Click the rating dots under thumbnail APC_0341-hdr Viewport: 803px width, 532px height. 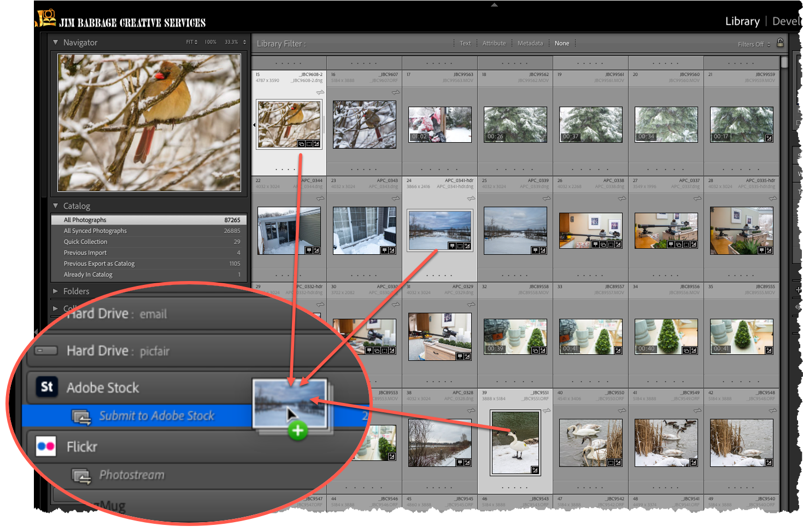pyautogui.click(x=440, y=276)
